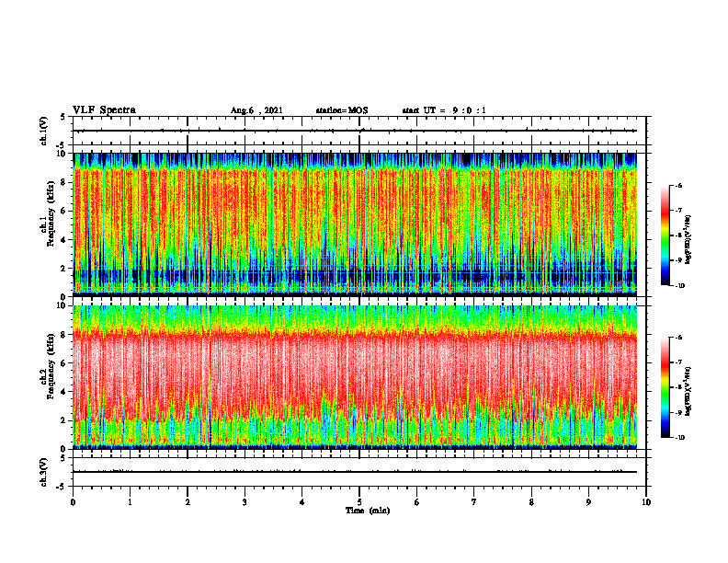Click the ch.1 voltage waveform trace
Viewport: 728px width, 563px height.
point(355,131)
